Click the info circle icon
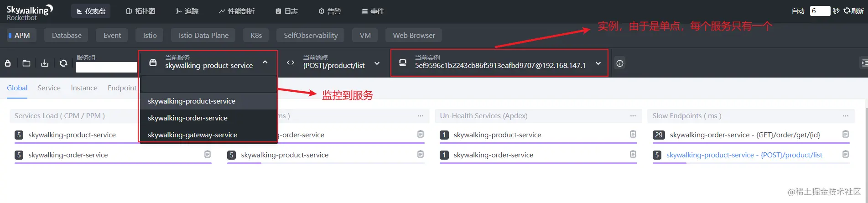This screenshot has width=868, height=203. tap(620, 63)
